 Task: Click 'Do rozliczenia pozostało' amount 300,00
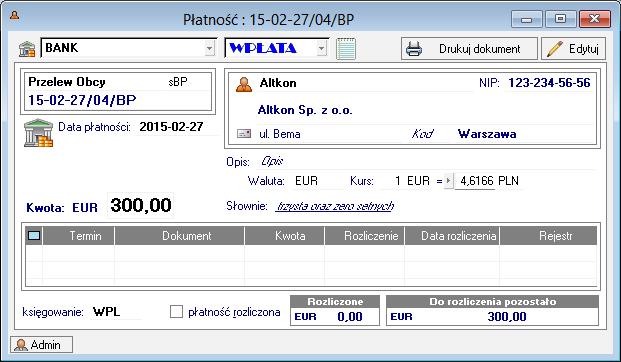[x=507, y=317]
